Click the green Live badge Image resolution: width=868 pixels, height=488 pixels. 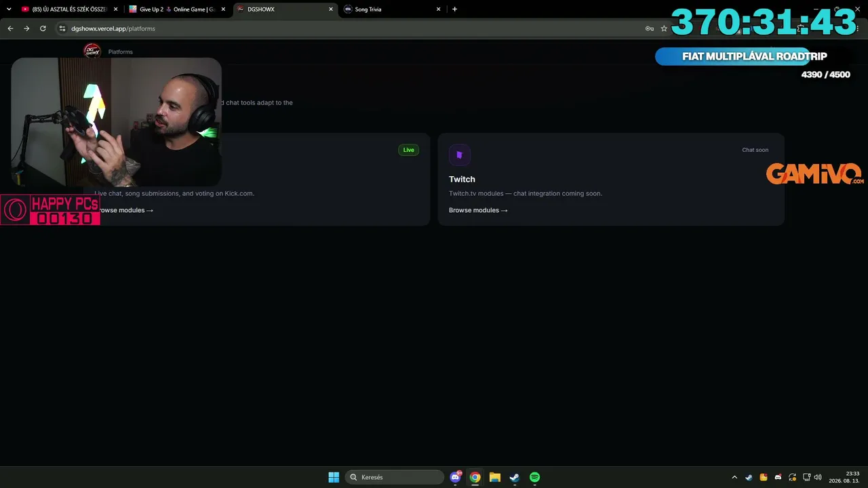pyautogui.click(x=408, y=150)
